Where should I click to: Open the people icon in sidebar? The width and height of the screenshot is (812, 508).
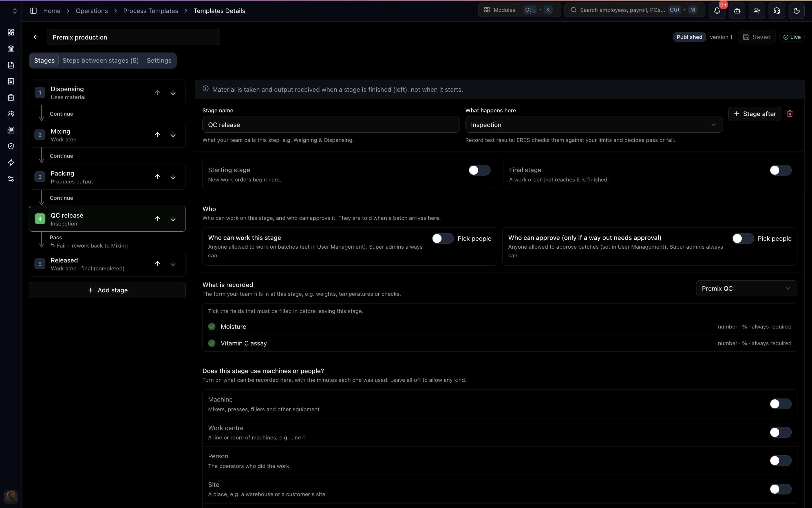(11, 113)
